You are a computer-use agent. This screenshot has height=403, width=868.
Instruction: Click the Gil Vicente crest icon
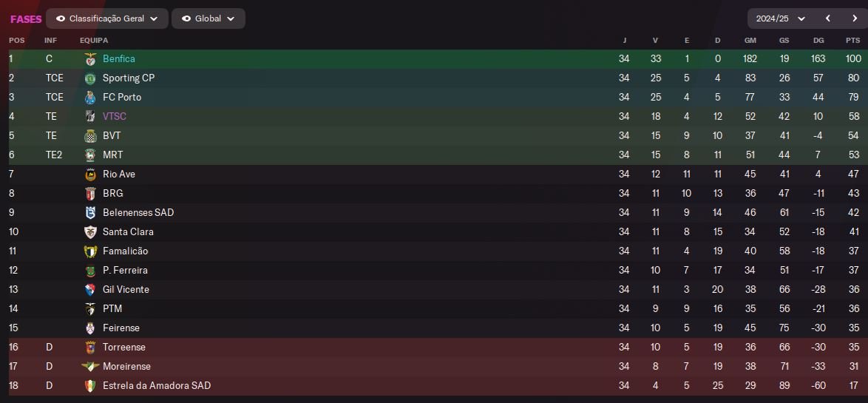90,290
